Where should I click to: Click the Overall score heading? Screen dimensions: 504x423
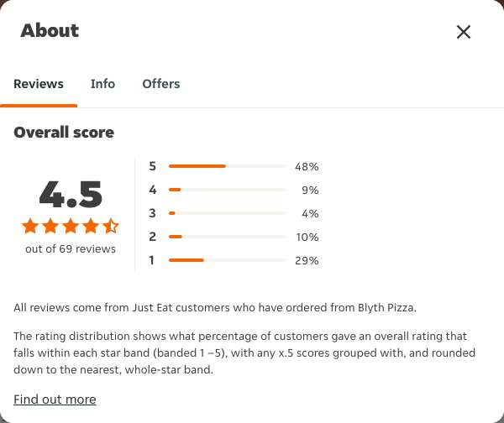[x=64, y=133]
